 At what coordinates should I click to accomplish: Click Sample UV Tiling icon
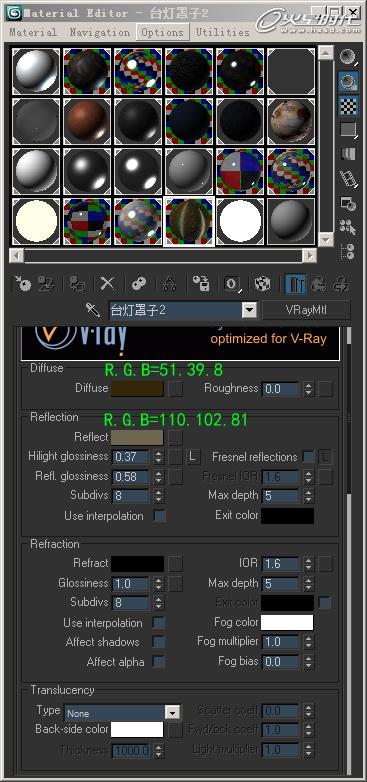(x=348, y=130)
